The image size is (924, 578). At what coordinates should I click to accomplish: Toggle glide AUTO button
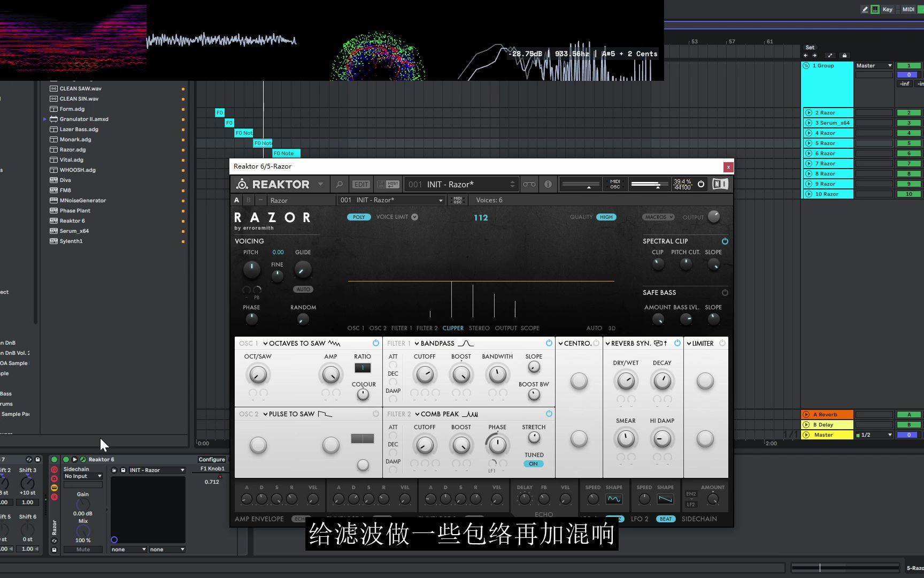[x=303, y=290]
